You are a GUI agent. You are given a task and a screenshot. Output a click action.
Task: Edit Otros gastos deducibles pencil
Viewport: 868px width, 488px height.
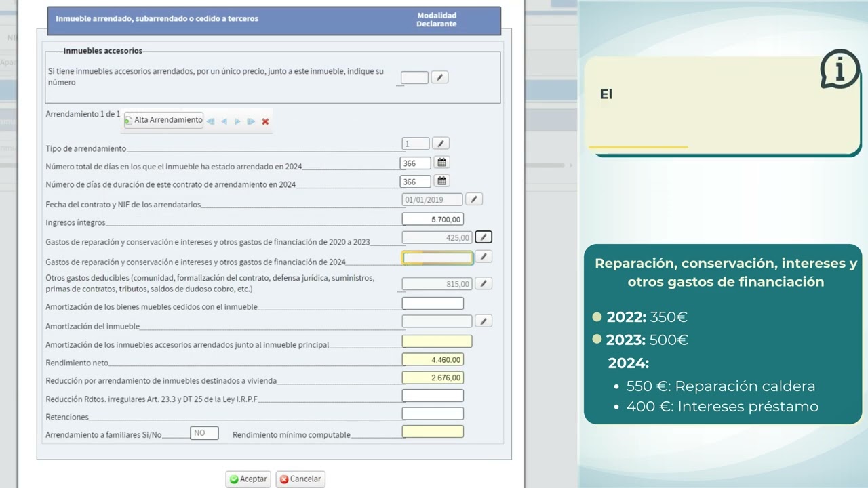click(484, 284)
